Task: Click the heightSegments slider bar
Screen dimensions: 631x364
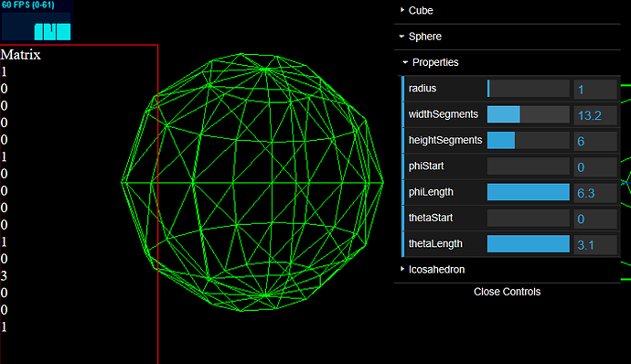Action: coord(529,140)
